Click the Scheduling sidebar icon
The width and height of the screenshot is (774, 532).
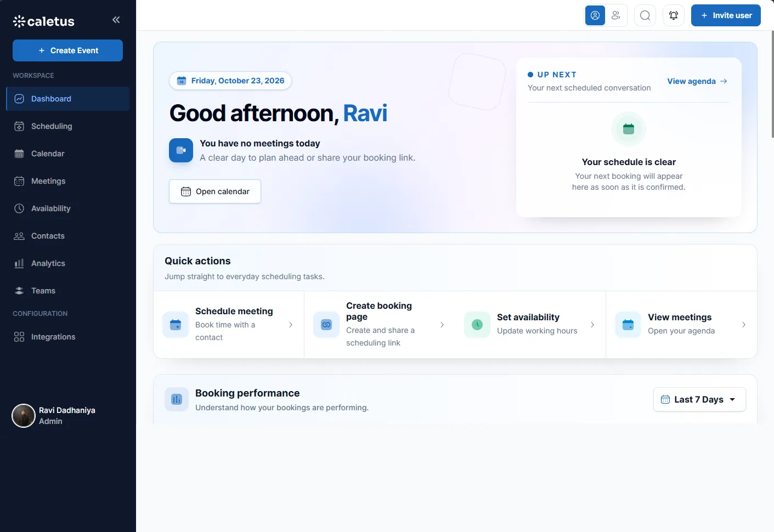19,126
